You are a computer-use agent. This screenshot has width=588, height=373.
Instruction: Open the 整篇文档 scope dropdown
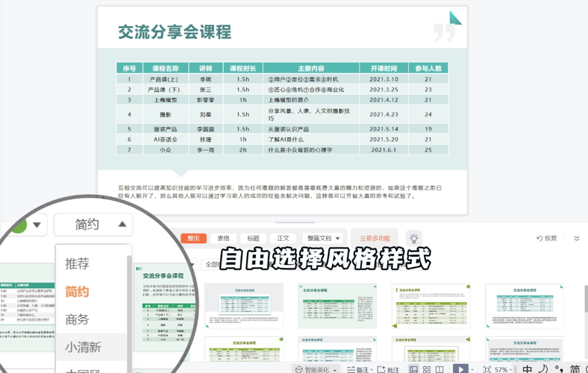click(323, 238)
